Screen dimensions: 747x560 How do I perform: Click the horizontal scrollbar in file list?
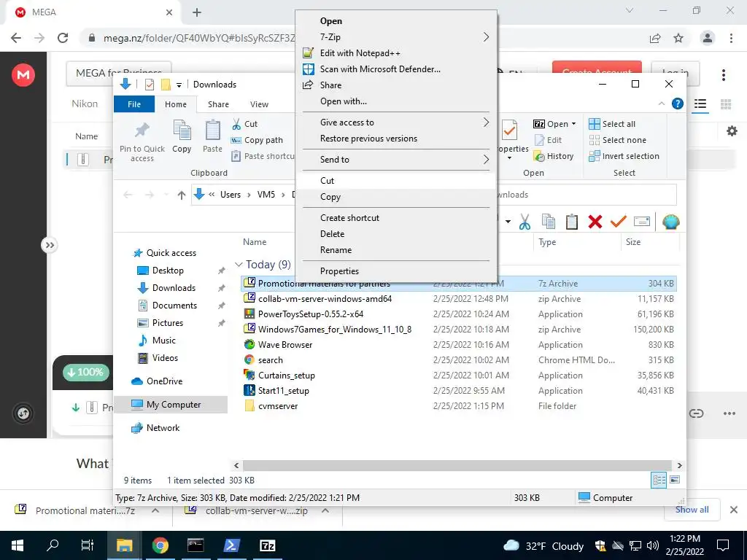pos(457,465)
